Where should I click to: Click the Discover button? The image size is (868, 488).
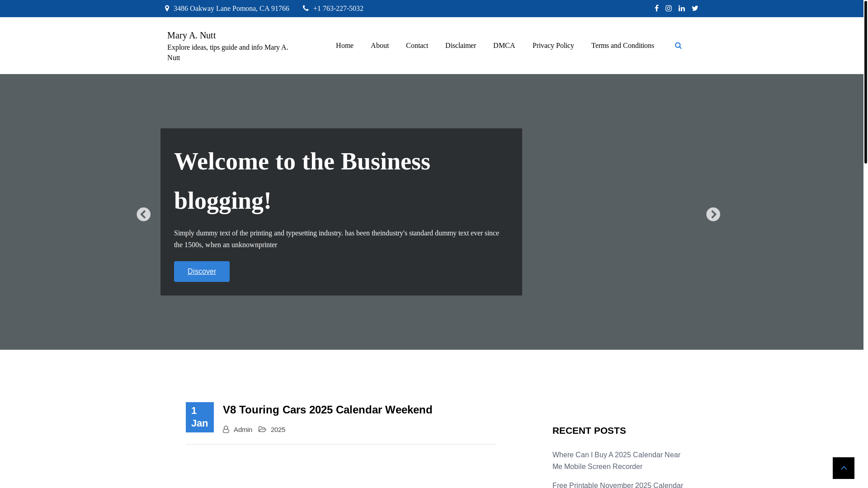tap(202, 272)
